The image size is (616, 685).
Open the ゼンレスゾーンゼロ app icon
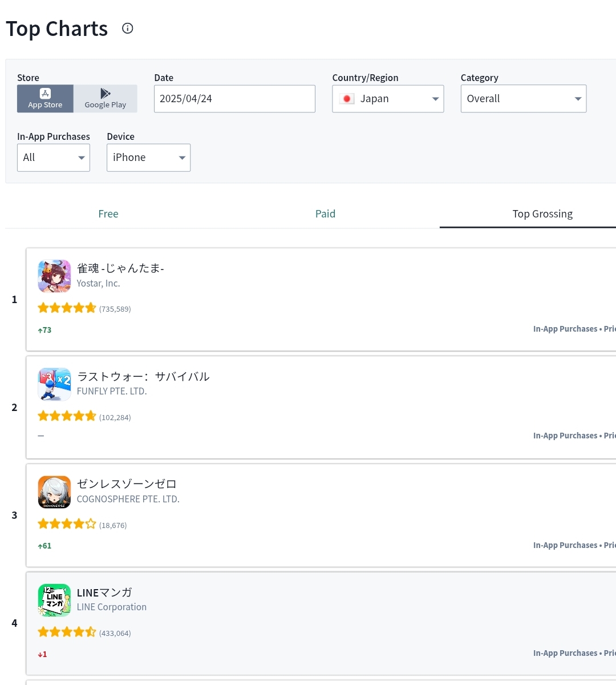click(54, 492)
